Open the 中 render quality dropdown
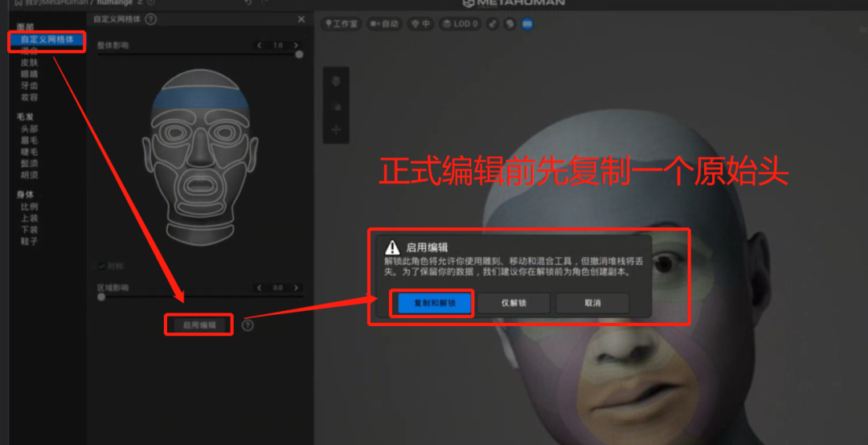The width and height of the screenshot is (868, 445). (x=420, y=24)
